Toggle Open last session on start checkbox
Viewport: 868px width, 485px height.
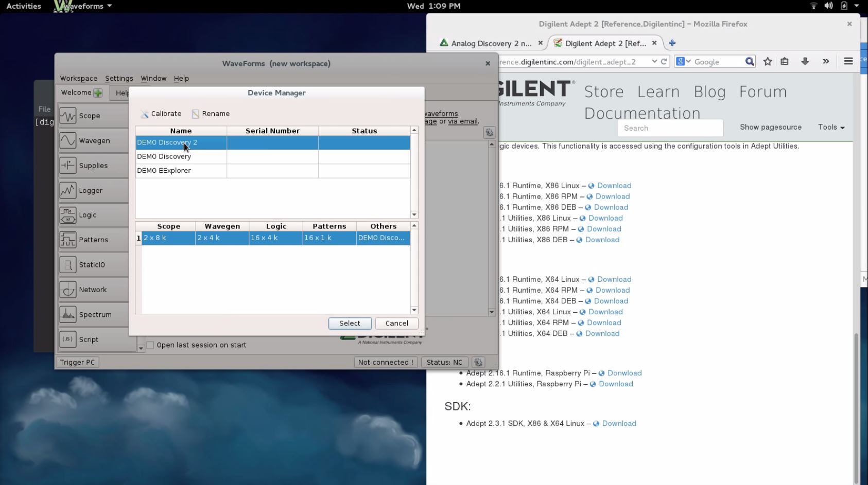(150, 345)
